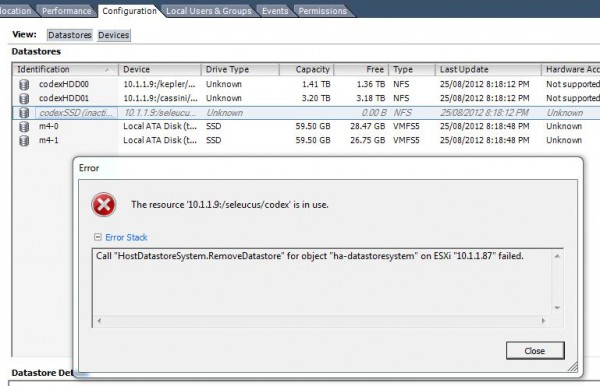This screenshot has height=386, width=600.
Task: Click the 26.75 GB free value
Action: click(368, 140)
